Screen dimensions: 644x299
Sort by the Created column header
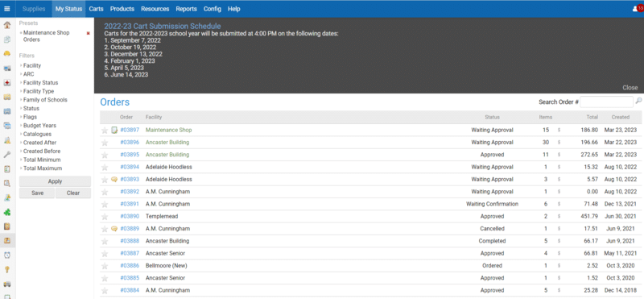pyautogui.click(x=620, y=117)
